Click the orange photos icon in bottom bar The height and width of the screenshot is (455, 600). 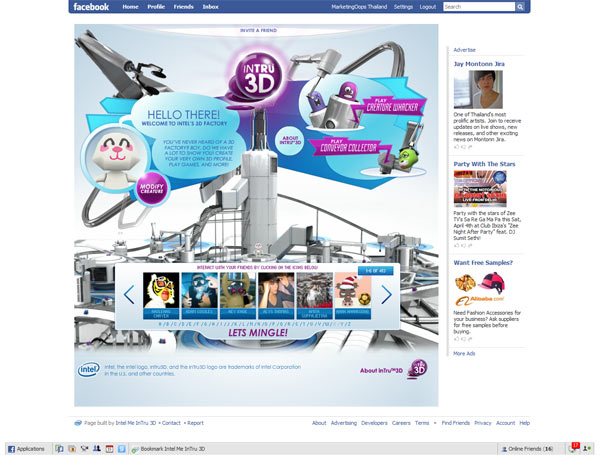pyautogui.click(x=72, y=449)
